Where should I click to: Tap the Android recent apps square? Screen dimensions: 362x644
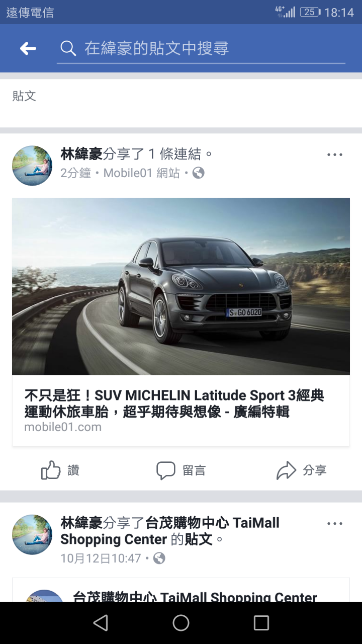[x=261, y=623]
